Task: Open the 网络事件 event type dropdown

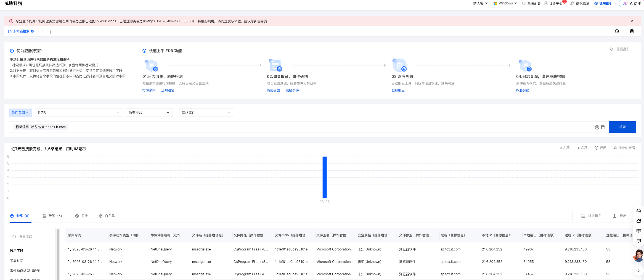Action: pyautogui.click(x=206, y=113)
